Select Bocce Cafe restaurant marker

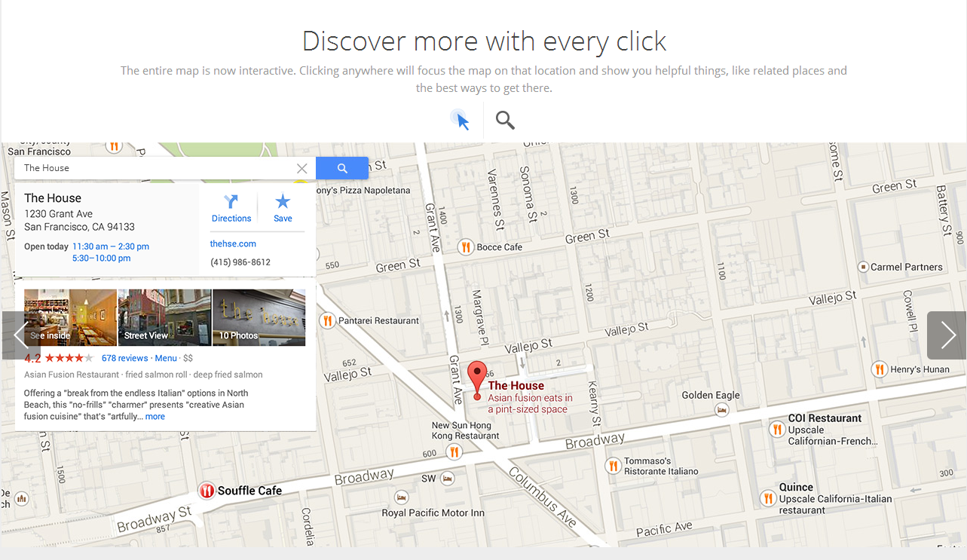click(x=466, y=246)
